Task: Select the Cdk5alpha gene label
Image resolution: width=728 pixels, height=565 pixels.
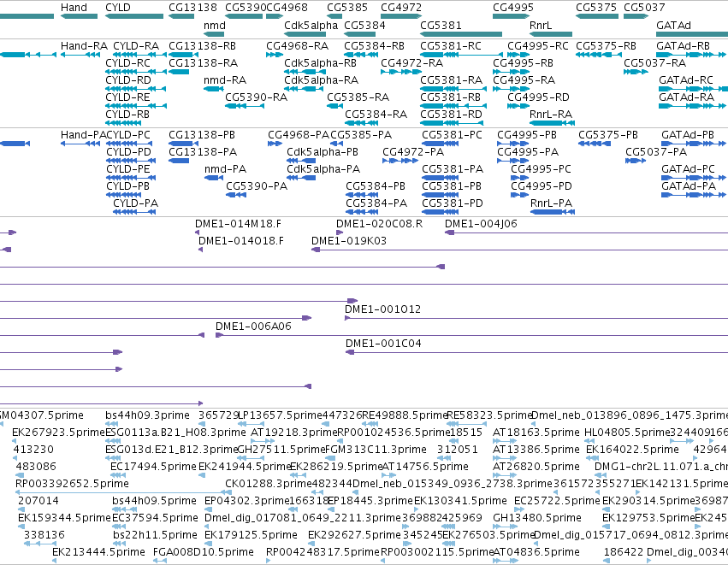Action: click(x=311, y=26)
